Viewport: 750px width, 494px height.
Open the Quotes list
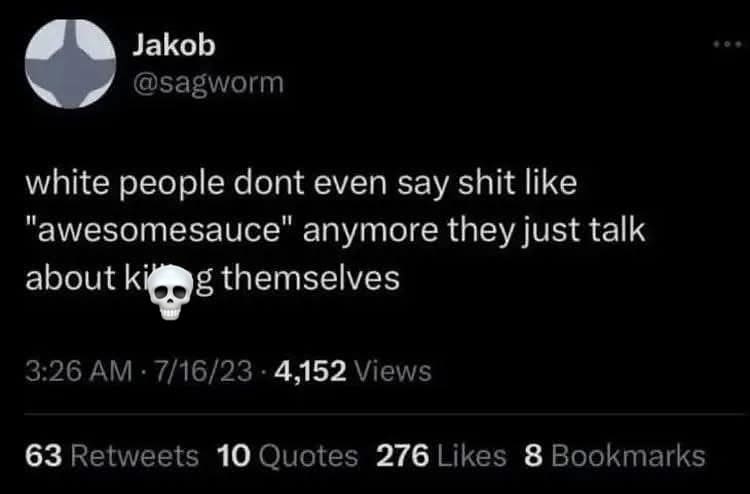pos(287,455)
